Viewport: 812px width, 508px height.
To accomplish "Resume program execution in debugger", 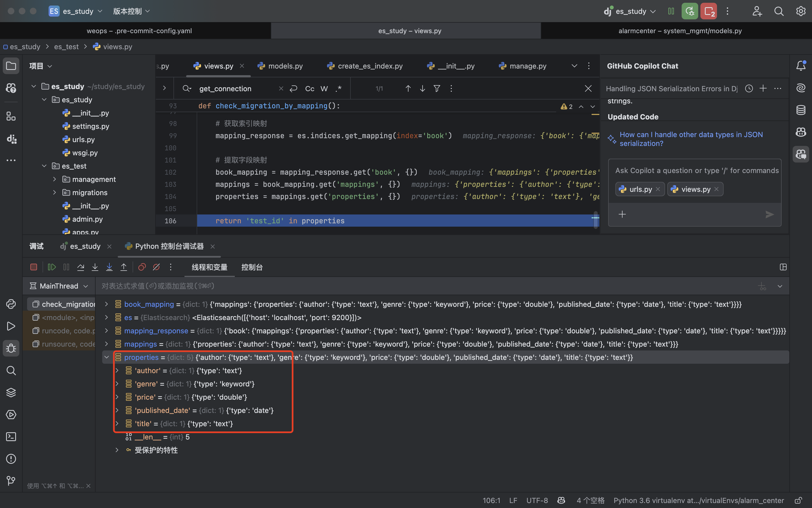I will click(52, 267).
